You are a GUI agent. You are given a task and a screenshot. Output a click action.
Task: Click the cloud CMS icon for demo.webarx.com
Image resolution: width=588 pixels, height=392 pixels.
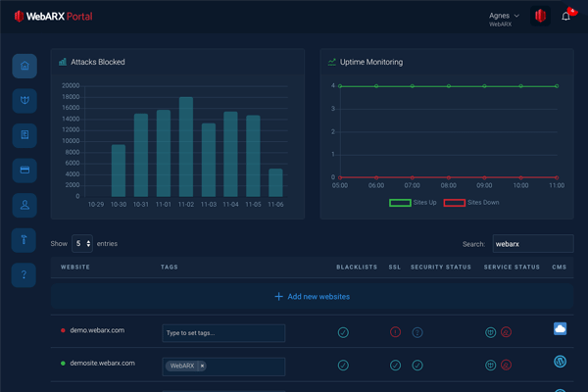pos(560,329)
